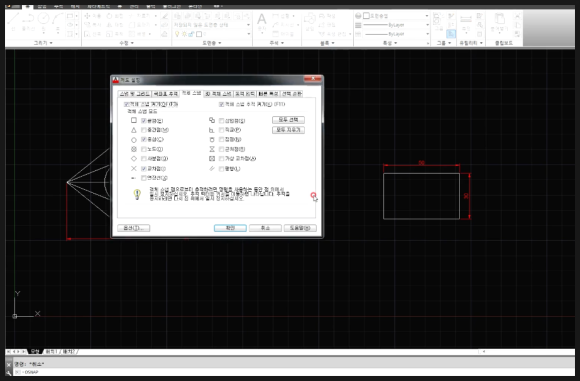
Task: Click the Paste icon in Clipboard panel
Action: click(500, 18)
